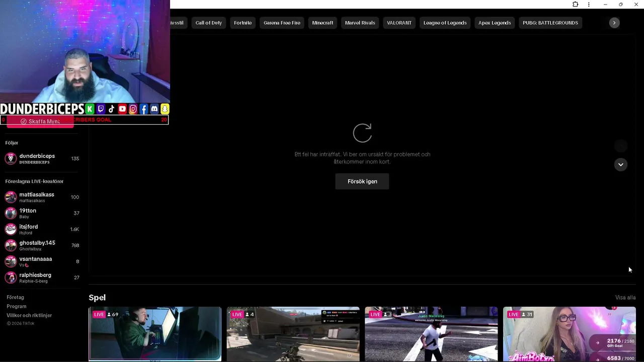Click the Kick icon in the stream overlay
The height and width of the screenshot is (362, 644).
(90, 109)
